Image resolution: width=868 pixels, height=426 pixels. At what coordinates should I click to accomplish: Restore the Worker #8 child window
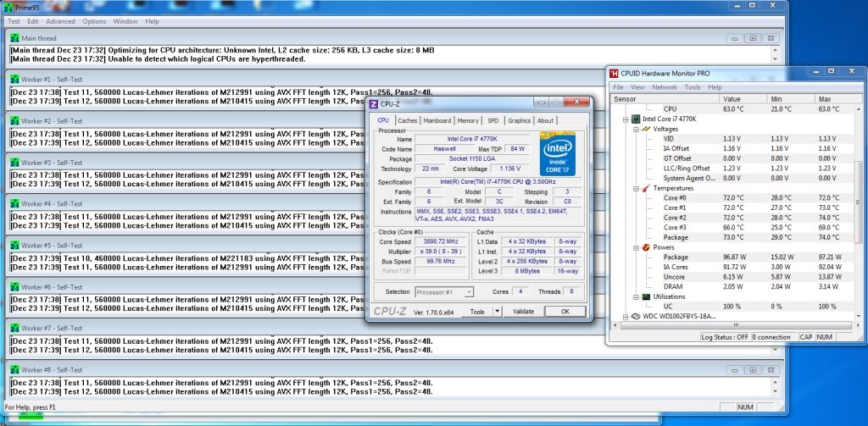753,369
